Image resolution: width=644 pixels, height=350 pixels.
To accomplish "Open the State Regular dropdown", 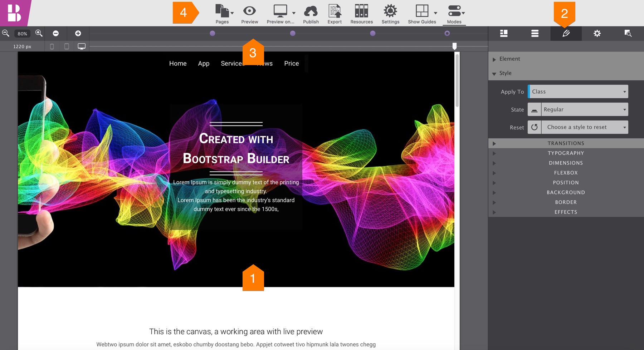I will click(x=585, y=109).
